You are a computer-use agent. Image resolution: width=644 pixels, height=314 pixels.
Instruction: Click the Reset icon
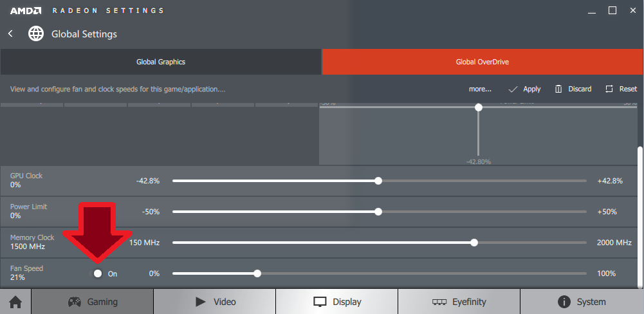coord(609,89)
